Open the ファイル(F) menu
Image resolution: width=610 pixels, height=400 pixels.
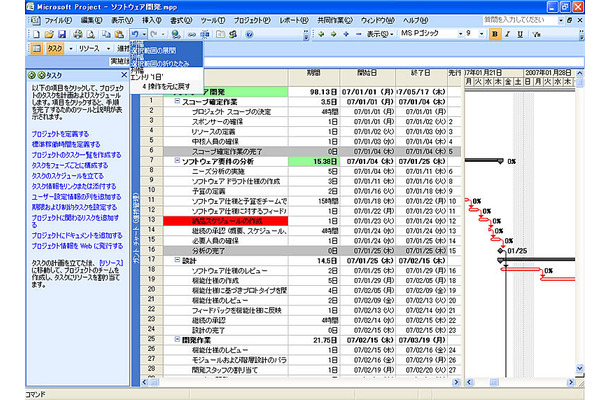(x=58, y=20)
